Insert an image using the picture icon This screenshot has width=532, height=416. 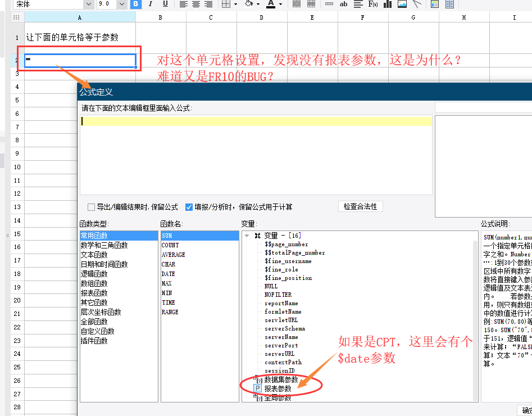pos(402,4)
